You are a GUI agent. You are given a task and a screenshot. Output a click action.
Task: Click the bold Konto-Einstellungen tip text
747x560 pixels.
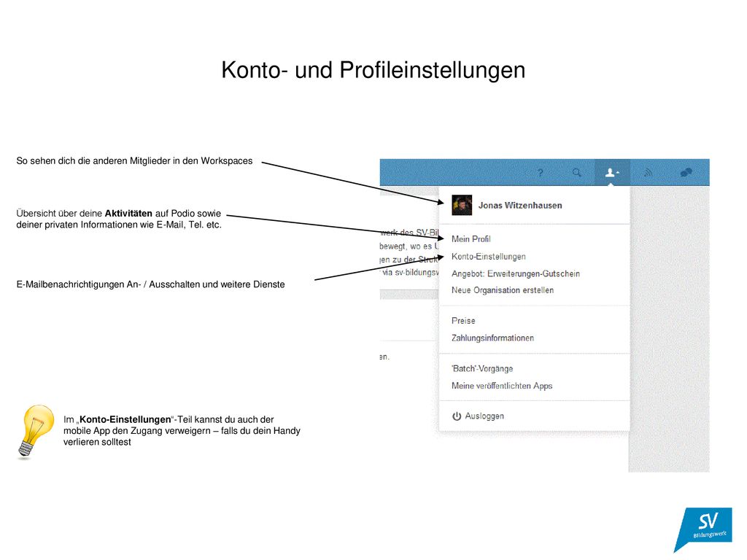tap(125, 419)
